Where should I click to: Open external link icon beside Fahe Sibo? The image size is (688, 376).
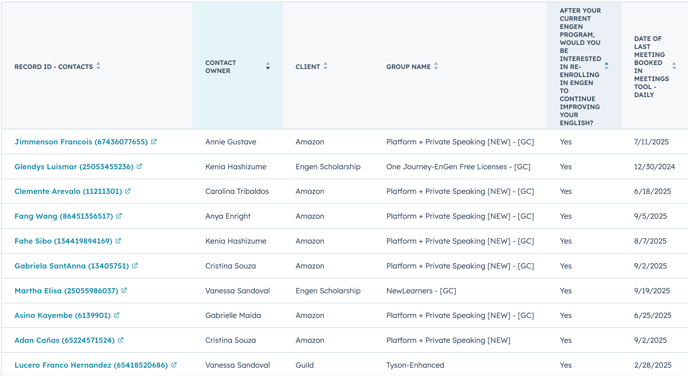(118, 241)
